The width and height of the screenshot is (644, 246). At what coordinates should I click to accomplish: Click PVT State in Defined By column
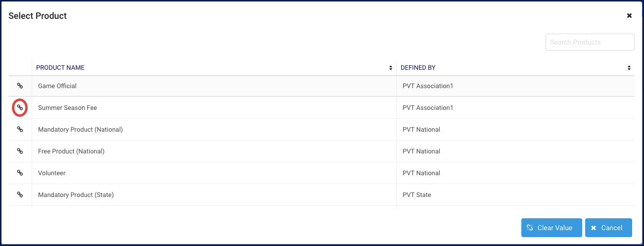point(417,195)
